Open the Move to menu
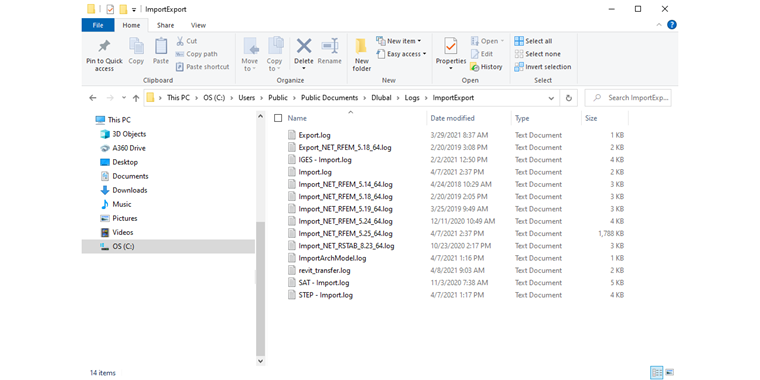This screenshot has height=380, width=760. 250,55
